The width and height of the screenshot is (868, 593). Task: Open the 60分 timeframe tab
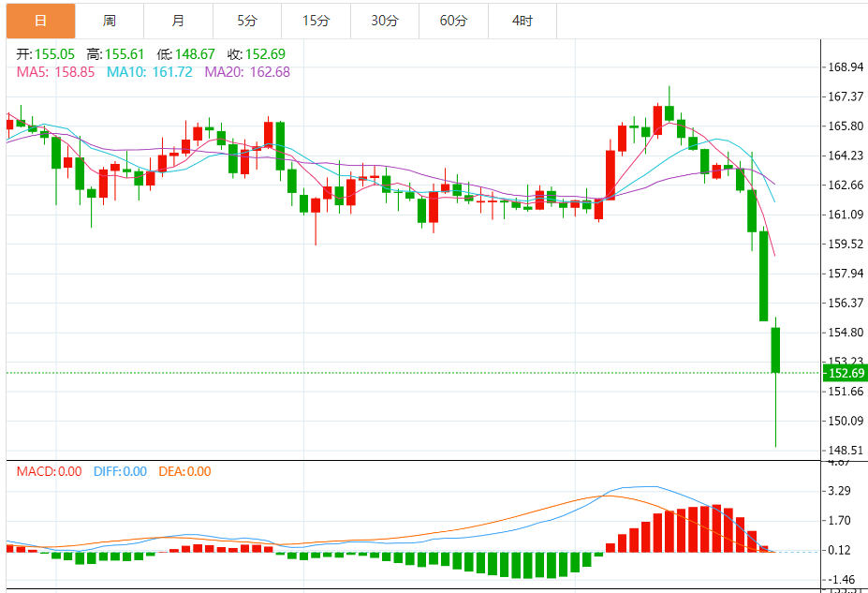coord(454,21)
